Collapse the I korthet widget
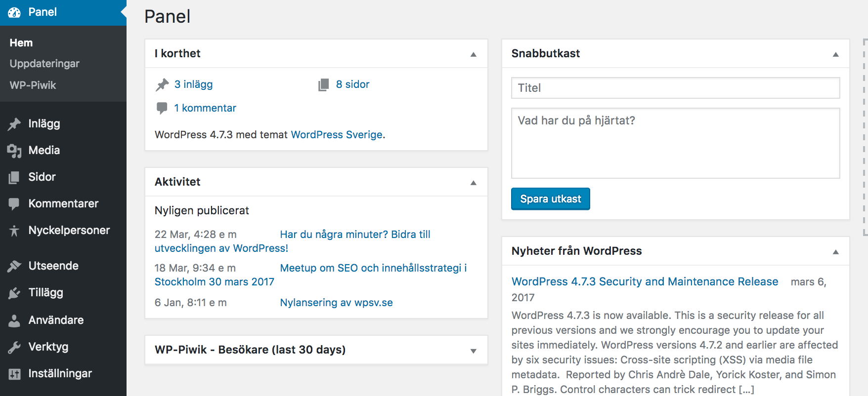This screenshot has height=396, width=868. [474, 54]
